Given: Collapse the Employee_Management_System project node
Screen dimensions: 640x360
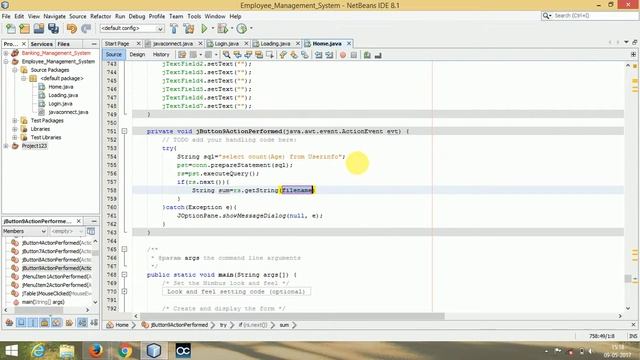Looking at the screenshot, I should (x=6, y=62).
